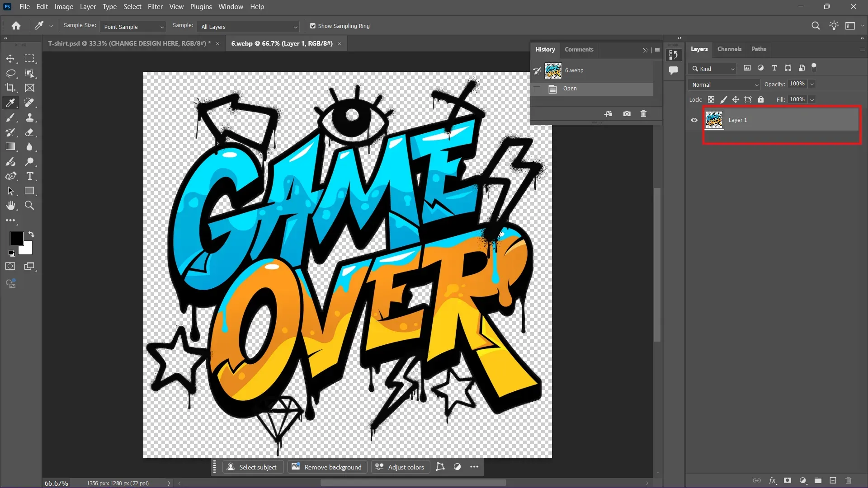Select the Lasso tool
The height and width of the screenshot is (488, 868).
(10, 73)
